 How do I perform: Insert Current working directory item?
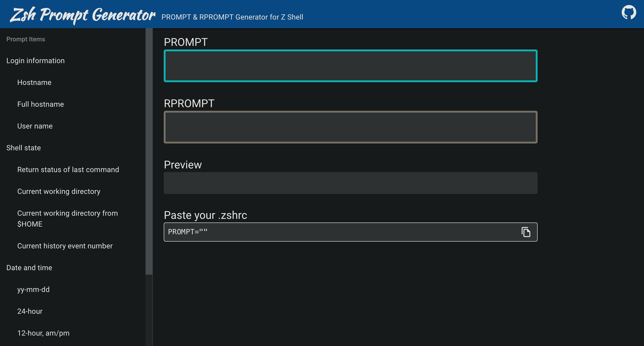59,191
